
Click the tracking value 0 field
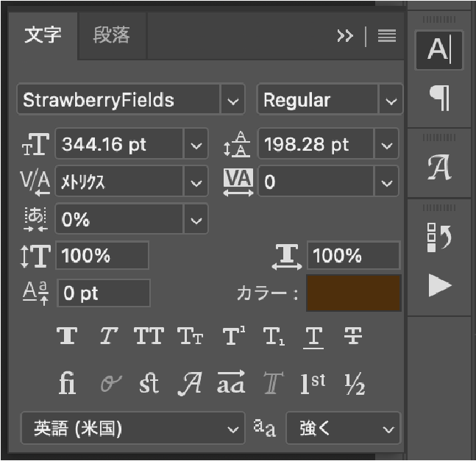point(316,182)
